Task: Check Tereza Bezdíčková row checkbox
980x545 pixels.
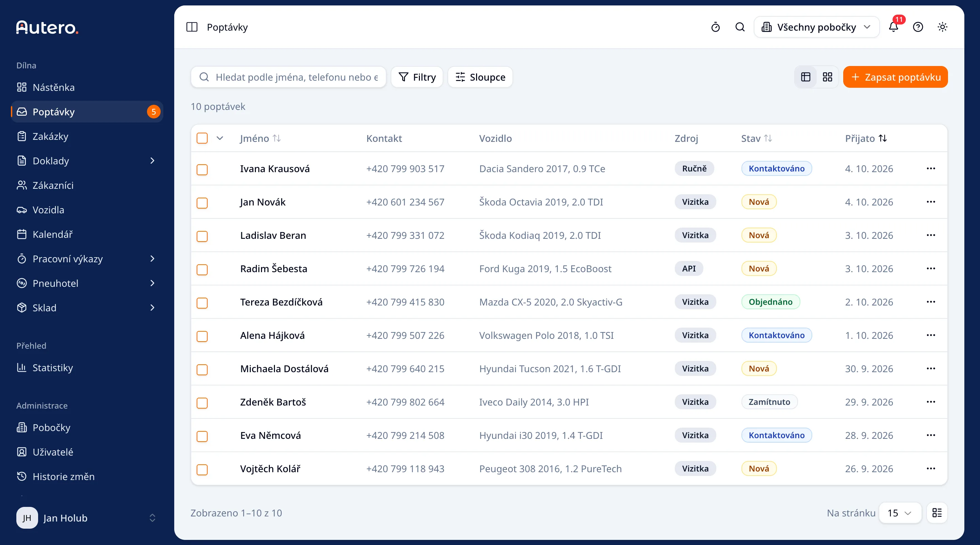Action: click(x=202, y=303)
